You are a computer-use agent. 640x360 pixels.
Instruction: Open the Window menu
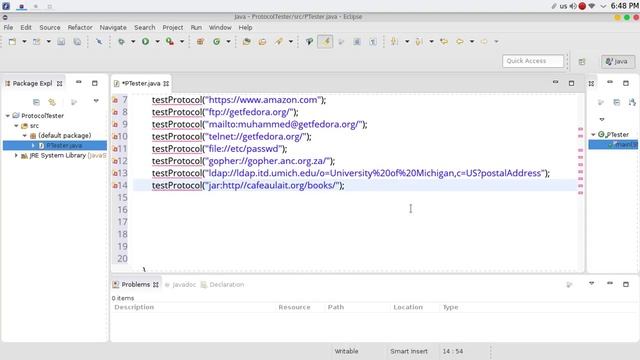pyautogui.click(x=220, y=27)
